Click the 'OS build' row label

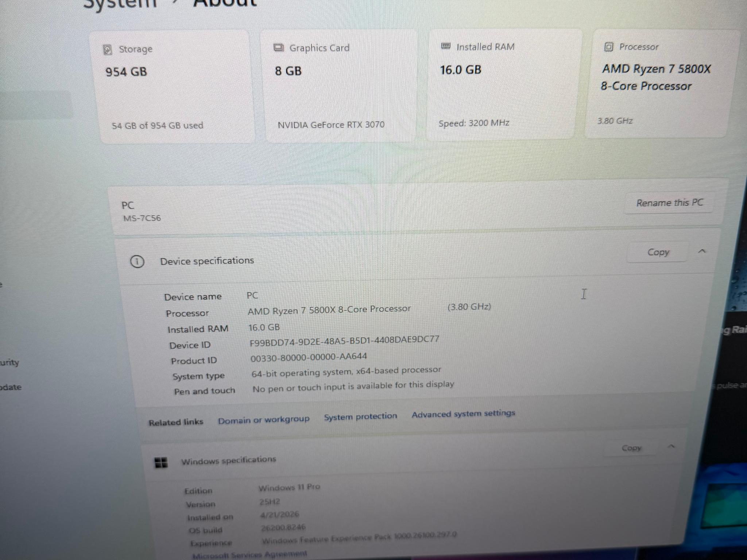click(206, 530)
